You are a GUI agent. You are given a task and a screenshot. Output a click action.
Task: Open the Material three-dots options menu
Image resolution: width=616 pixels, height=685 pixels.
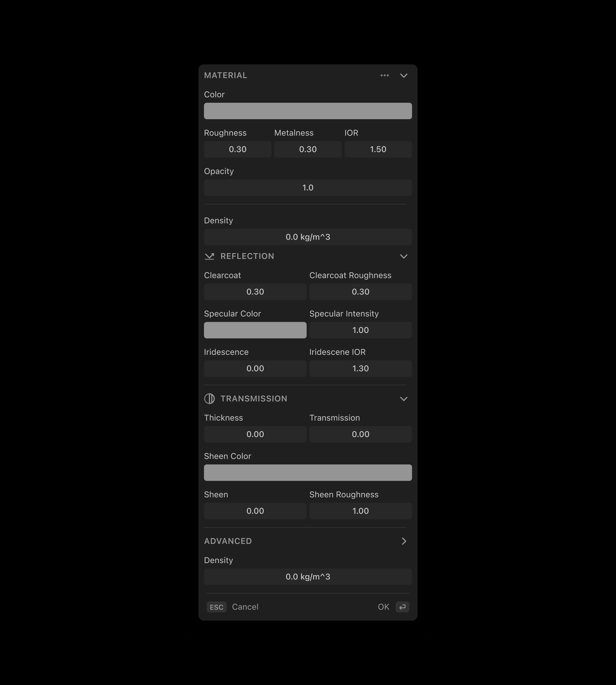[384, 76]
